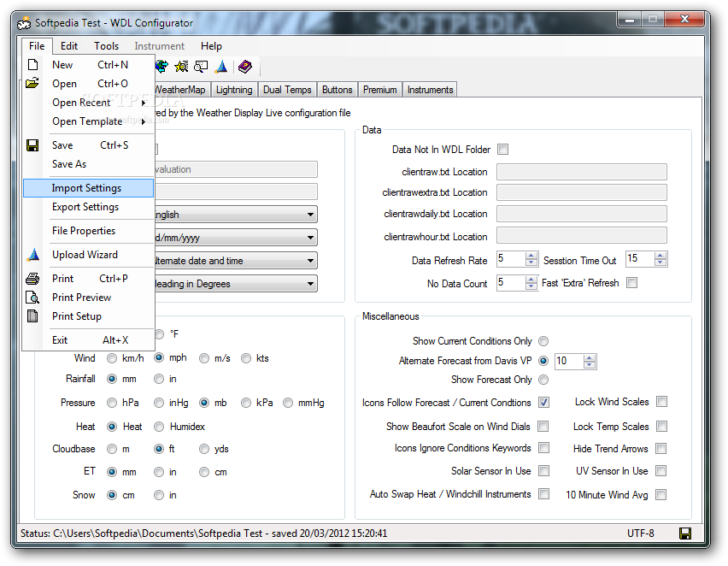Click the clientrawhour.txt Location field
This screenshot has height=566, width=728.
pyautogui.click(x=581, y=235)
